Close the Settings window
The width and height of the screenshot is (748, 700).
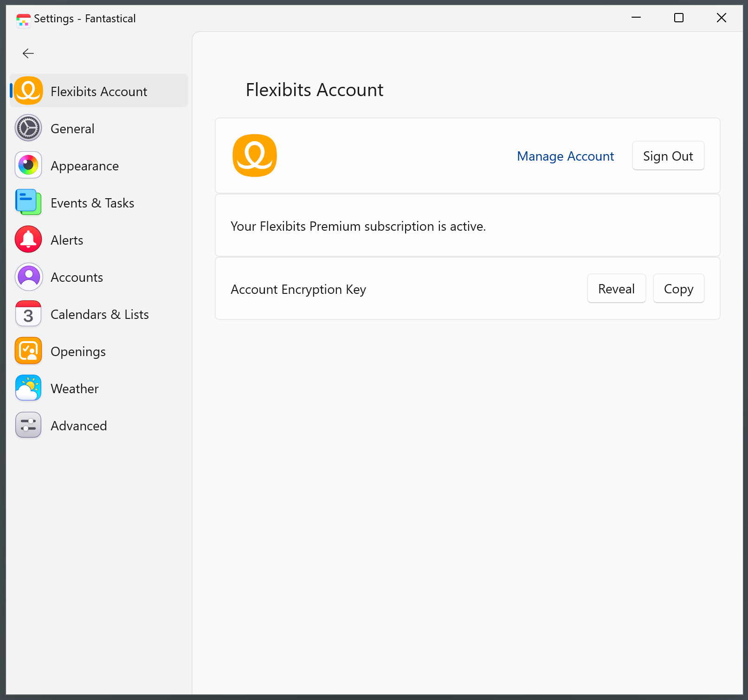(722, 18)
